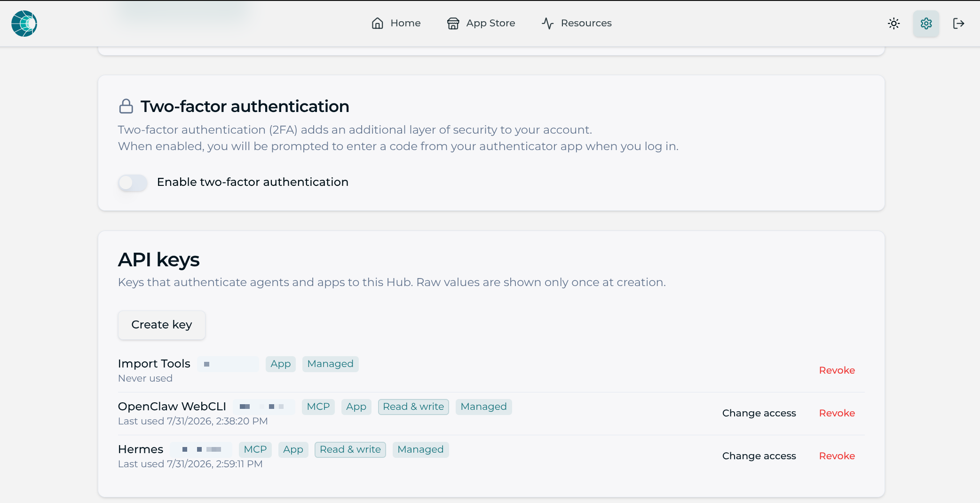Click the MCP tag on OpenClaw WebCLI row
Image resolution: width=980 pixels, height=503 pixels.
click(x=318, y=407)
